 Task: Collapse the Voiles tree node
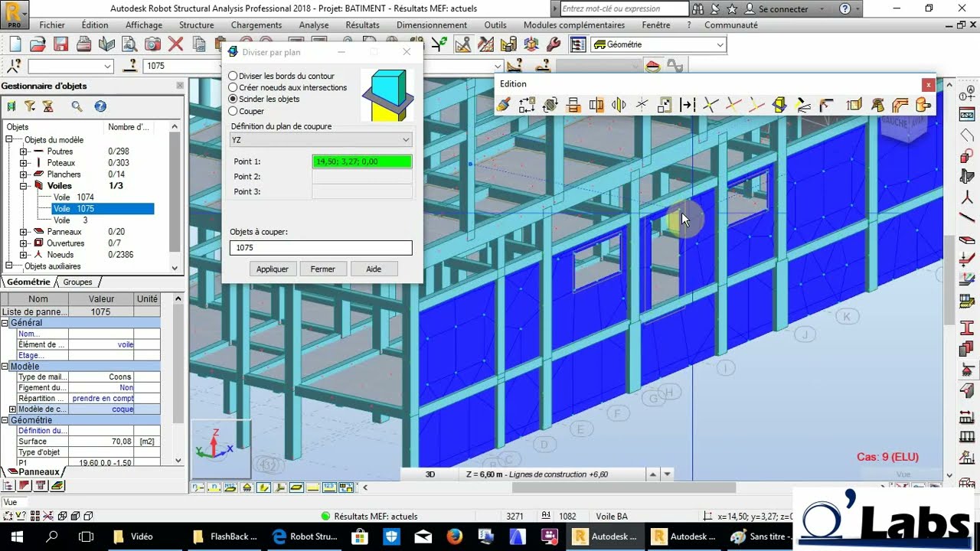pyautogui.click(x=24, y=186)
